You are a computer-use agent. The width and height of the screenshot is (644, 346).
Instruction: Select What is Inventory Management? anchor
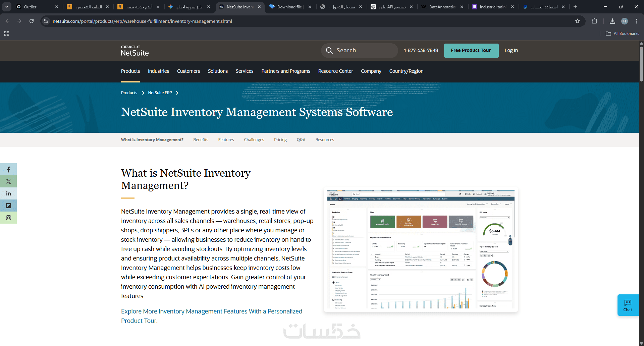coord(152,140)
